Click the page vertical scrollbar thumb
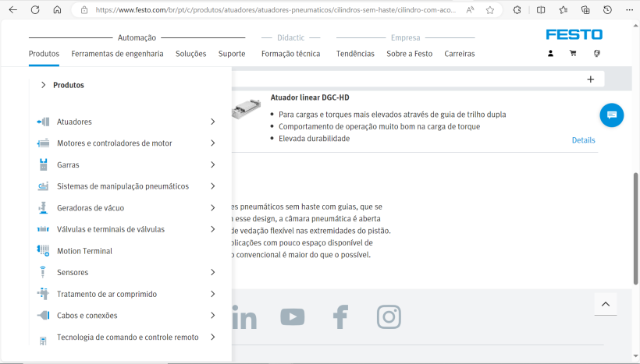The width and height of the screenshot is (640, 364). click(635, 228)
